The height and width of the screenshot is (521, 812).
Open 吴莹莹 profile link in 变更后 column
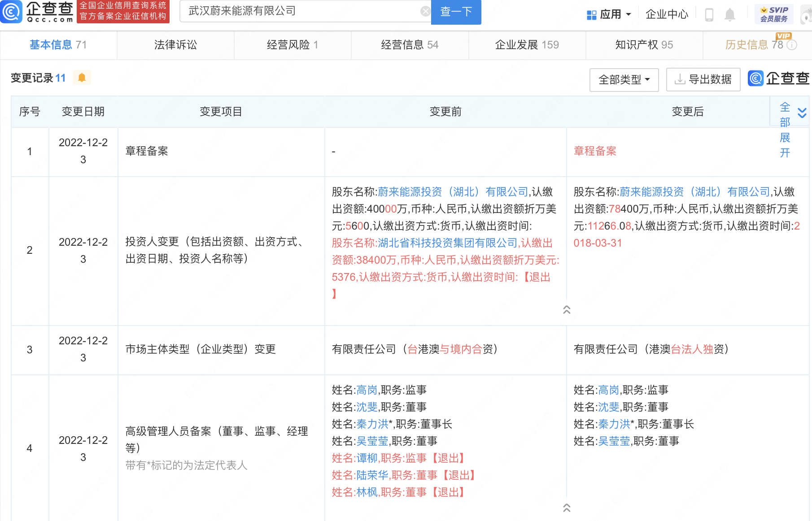(x=614, y=441)
